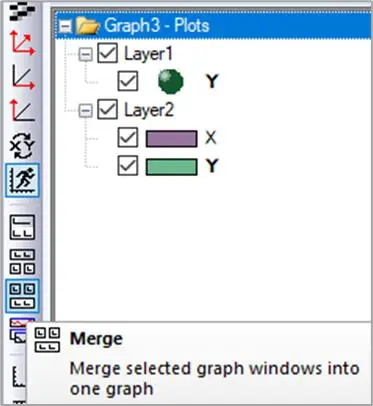Viewport: 373px width, 406px height.
Task: Click the red three-axis rescale icon
Action: [x=22, y=42]
